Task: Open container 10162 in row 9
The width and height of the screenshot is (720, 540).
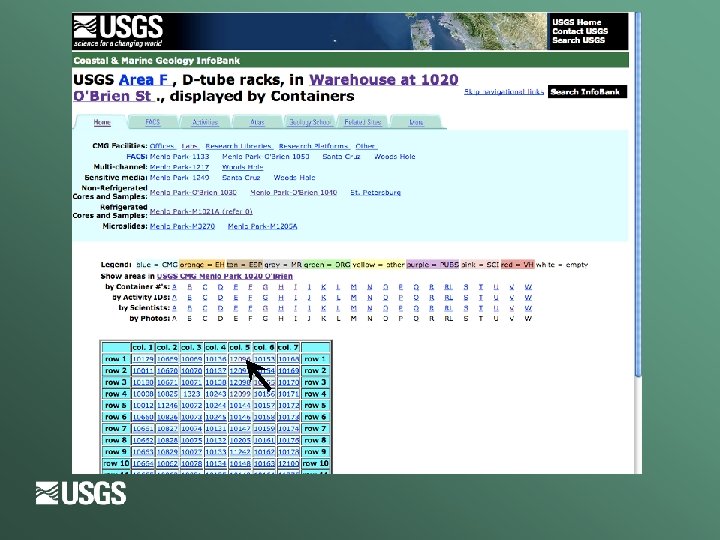Action: coord(264,452)
